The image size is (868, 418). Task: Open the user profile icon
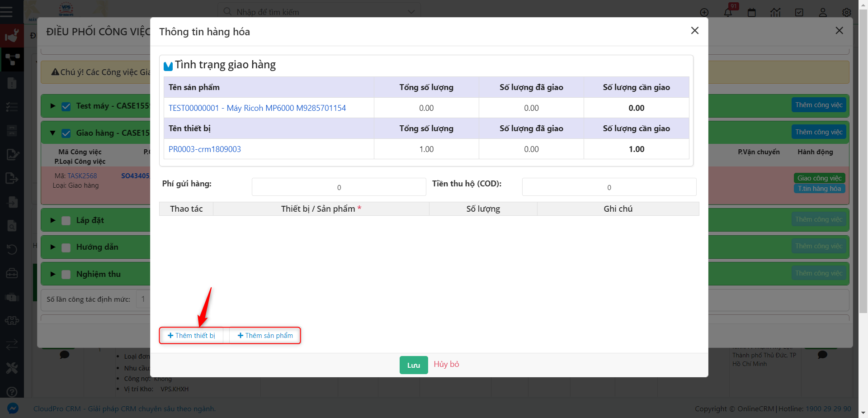[x=823, y=12]
